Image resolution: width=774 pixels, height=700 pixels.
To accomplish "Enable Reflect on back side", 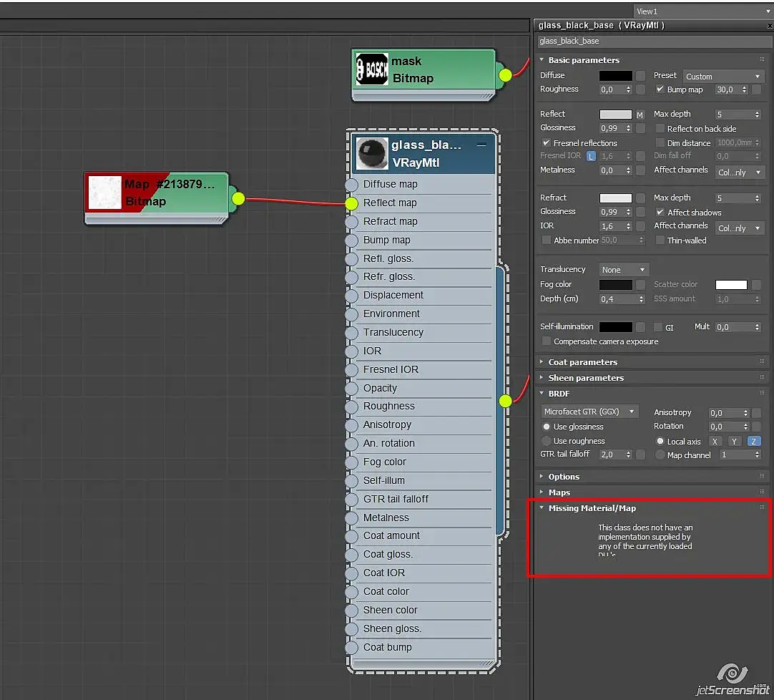I will pyautogui.click(x=660, y=128).
